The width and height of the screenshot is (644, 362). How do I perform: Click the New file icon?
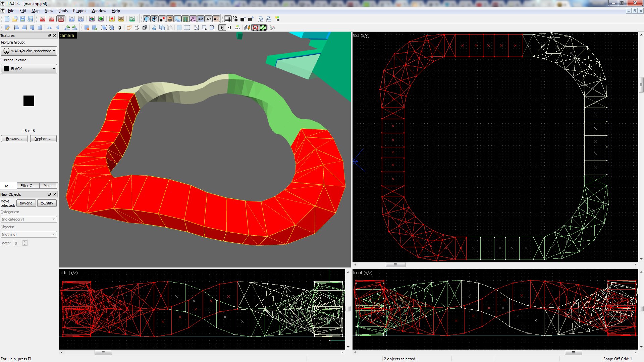pyautogui.click(x=7, y=19)
